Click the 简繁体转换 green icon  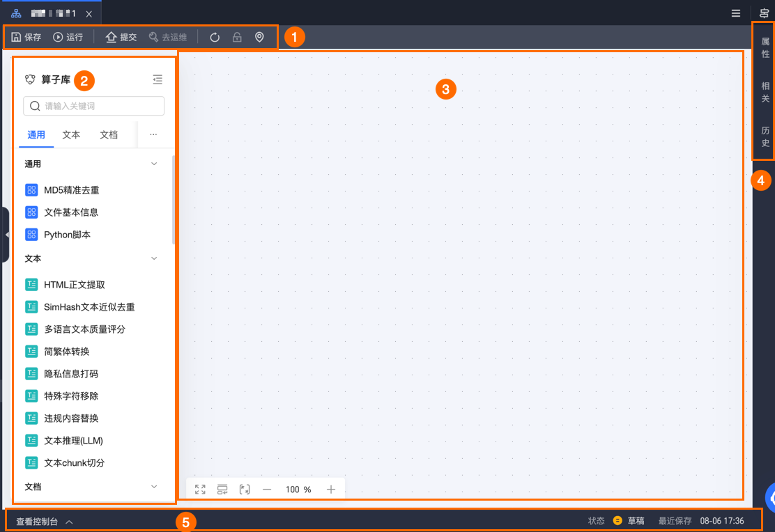click(x=31, y=351)
